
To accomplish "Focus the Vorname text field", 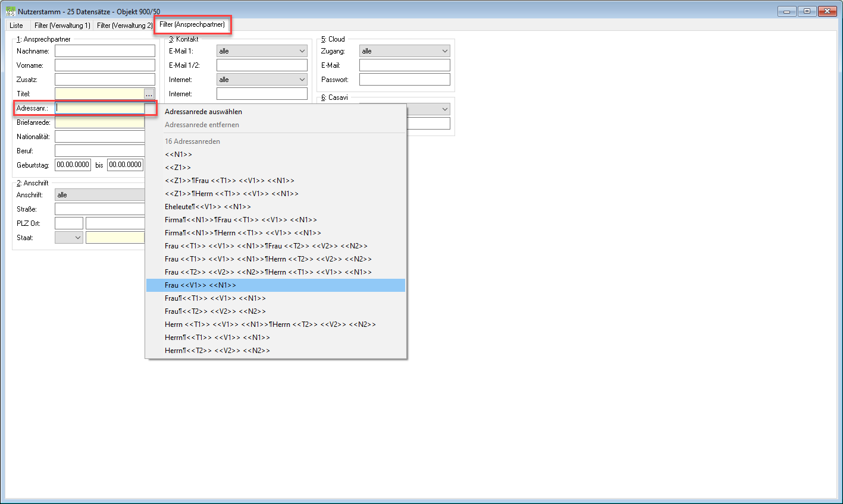I will tap(105, 65).
